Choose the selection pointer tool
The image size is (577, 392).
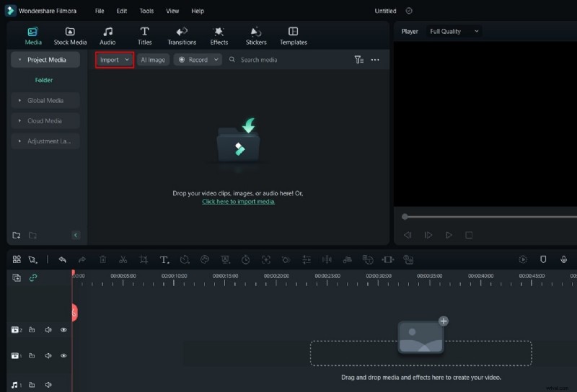click(33, 259)
